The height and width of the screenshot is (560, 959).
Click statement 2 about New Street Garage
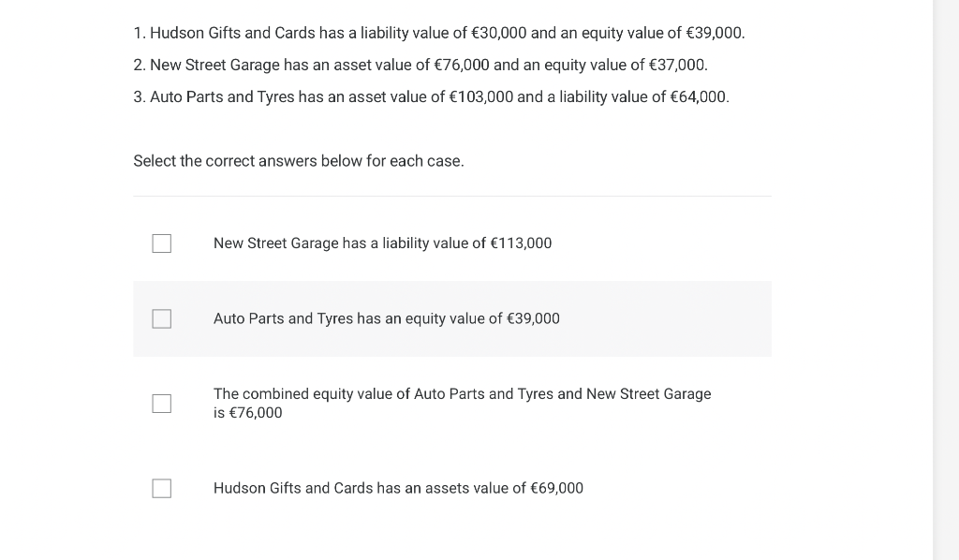[x=420, y=66]
